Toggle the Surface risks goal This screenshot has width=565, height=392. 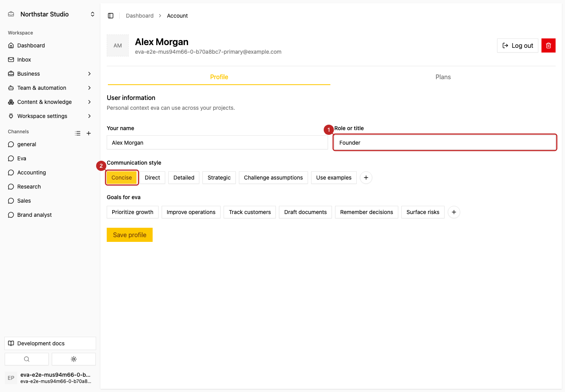click(x=423, y=212)
